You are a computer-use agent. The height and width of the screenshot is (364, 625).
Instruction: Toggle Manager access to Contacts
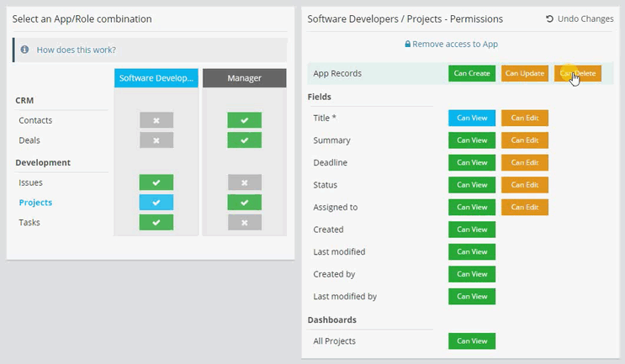[244, 120]
